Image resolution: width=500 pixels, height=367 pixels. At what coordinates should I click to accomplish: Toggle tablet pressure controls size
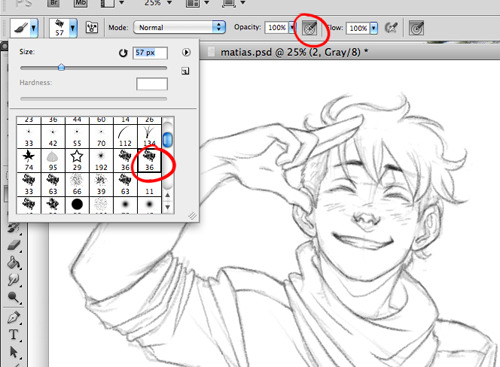pos(416,28)
